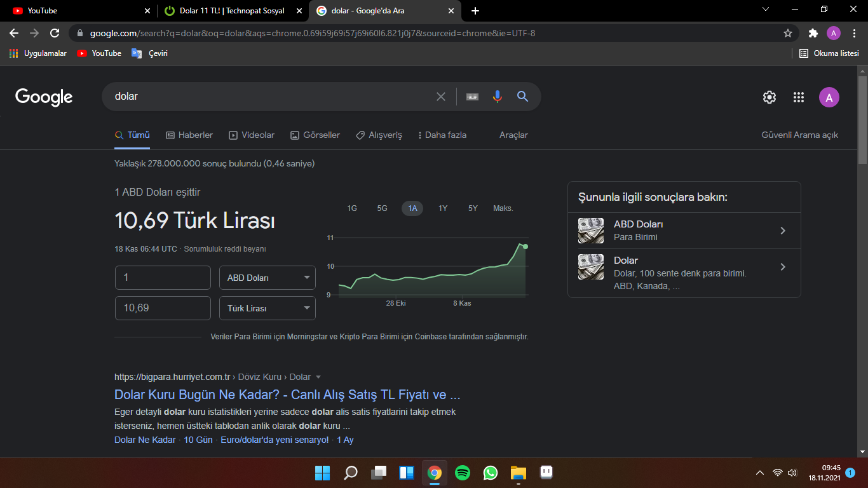Reload the current Google page
This screenshot has height=488, width=868.
[x=55, y=33]
